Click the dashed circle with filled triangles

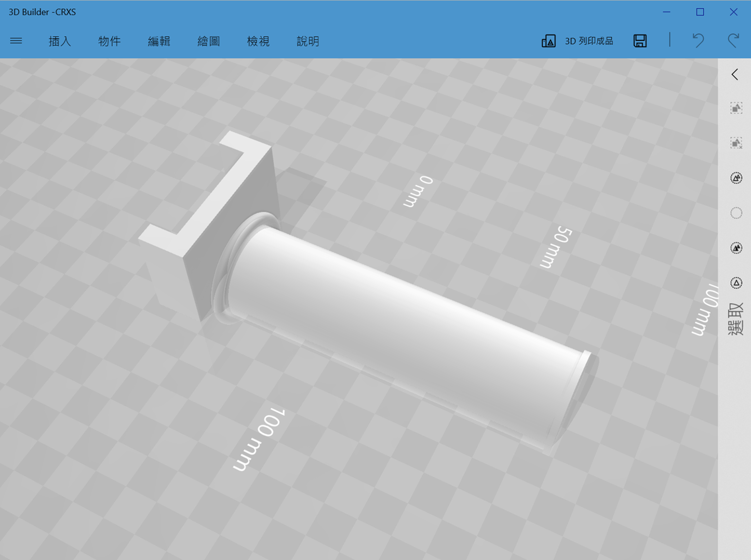pos(736,248)
